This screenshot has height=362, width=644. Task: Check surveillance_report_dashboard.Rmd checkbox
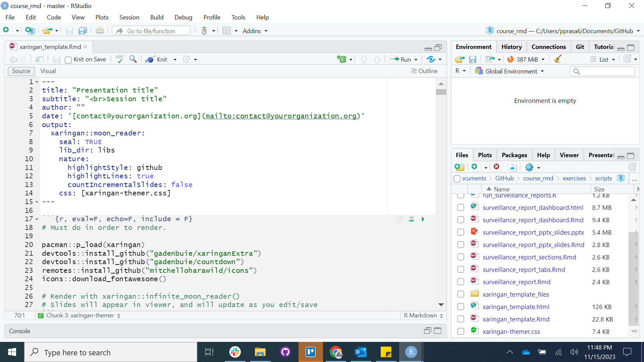[461, 220]
